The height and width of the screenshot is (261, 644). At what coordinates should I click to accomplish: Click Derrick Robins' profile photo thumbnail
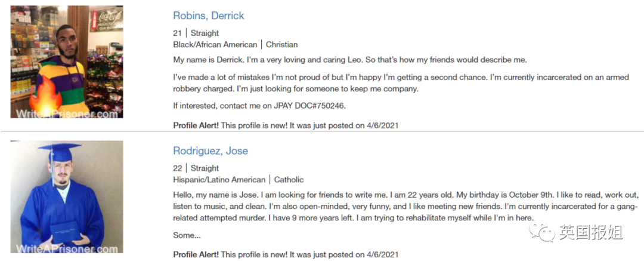[67, 62]
